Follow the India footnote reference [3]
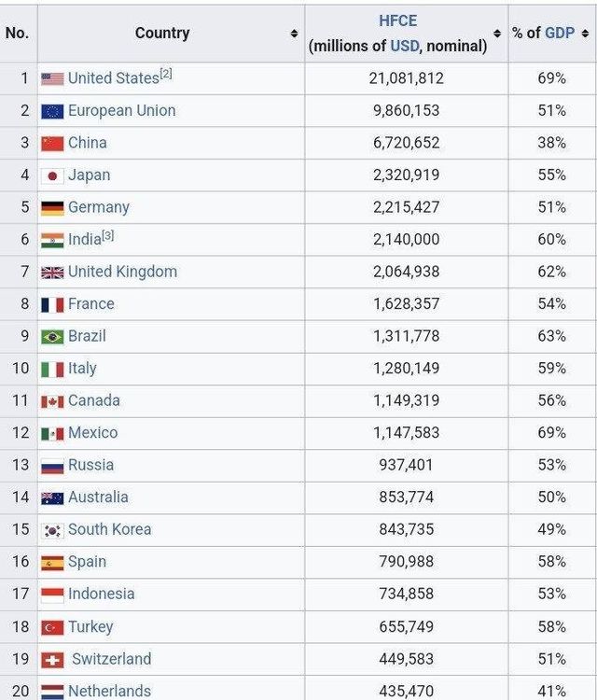The height and width of the screenshot is (700, 597). [x=108, y=235]
